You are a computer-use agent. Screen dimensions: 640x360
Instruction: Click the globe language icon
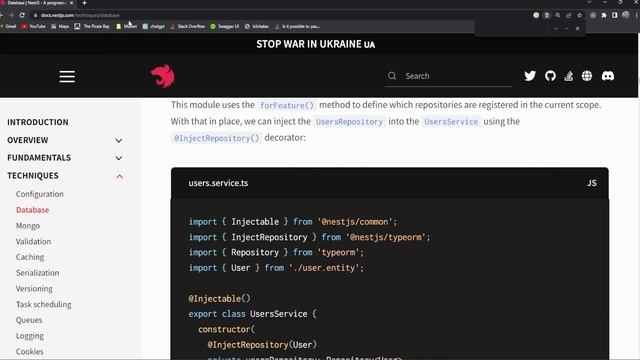587,76
